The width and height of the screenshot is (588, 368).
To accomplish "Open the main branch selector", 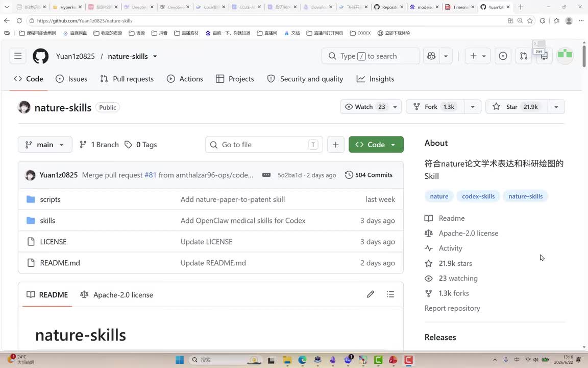I will coord(45,145).
